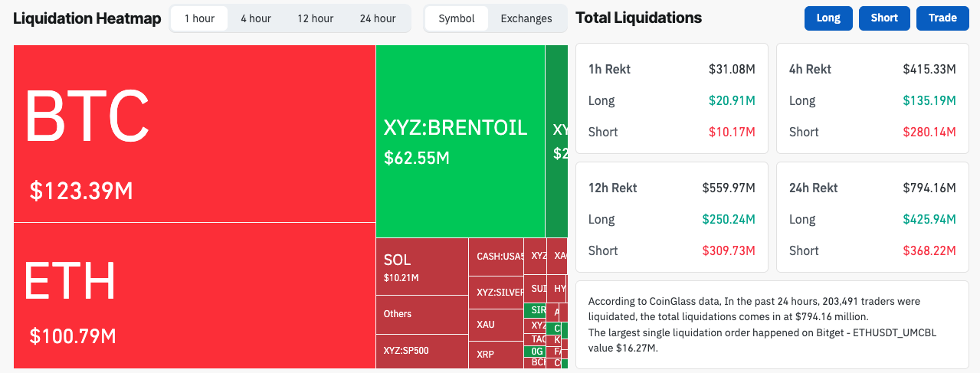Select the 4 hour timeframe tab

click(x=256, y=18)
